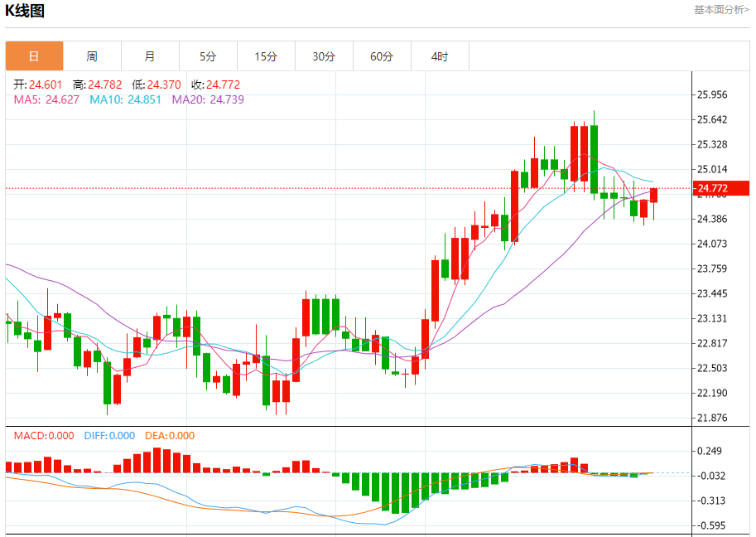Click the MA10: 24.851 label

tap(125, 100)
